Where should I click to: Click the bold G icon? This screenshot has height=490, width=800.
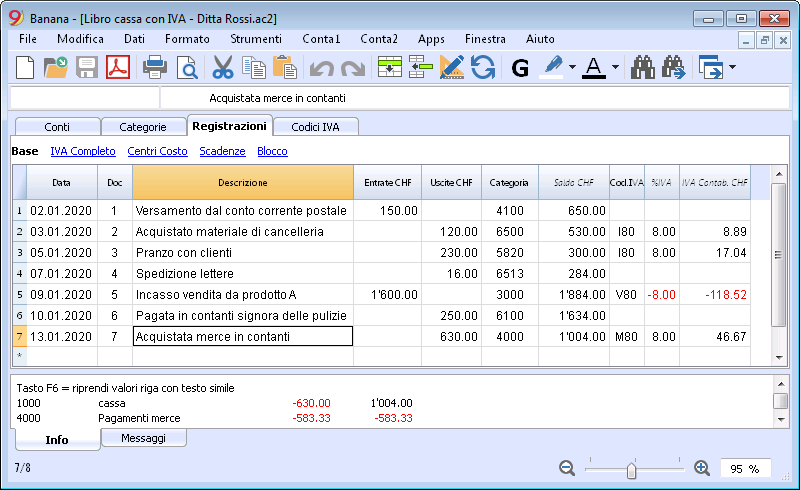click(x=520, y=68)
